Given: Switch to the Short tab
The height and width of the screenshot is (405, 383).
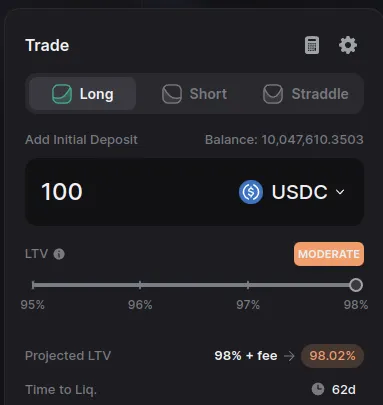Looking at the screenshot, I should click(194, 94).
